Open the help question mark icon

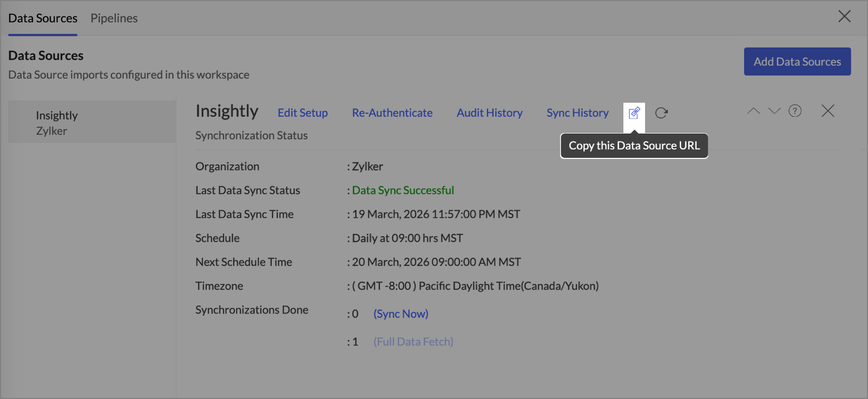point(794,111)
